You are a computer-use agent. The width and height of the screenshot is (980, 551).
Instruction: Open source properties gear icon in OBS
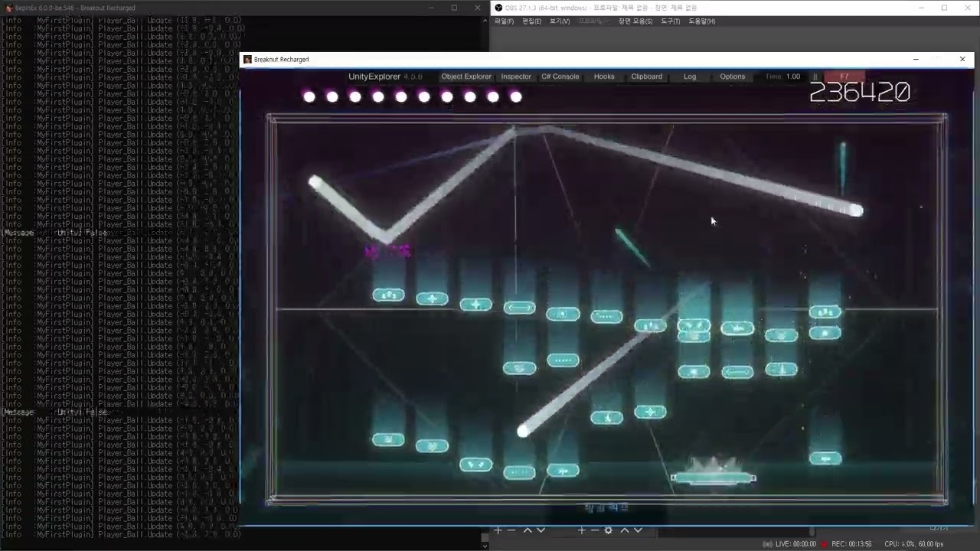pos(609,530)
